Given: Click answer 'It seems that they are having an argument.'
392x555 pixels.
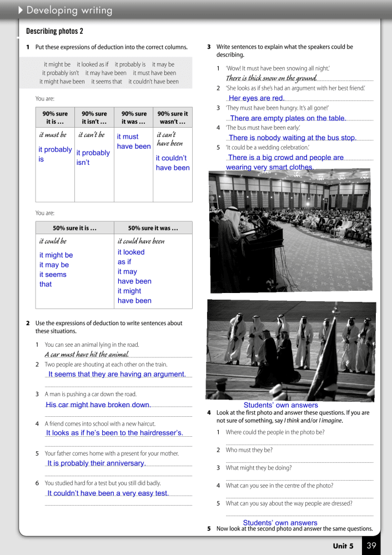Looking at the screenshot, I should [117, 374].
